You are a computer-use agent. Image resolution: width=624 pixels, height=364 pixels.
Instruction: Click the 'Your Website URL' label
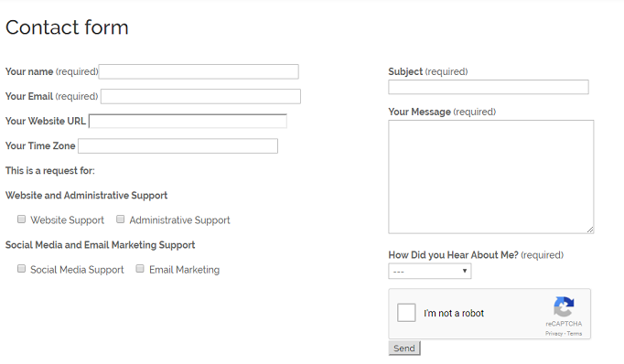point(46,121)
